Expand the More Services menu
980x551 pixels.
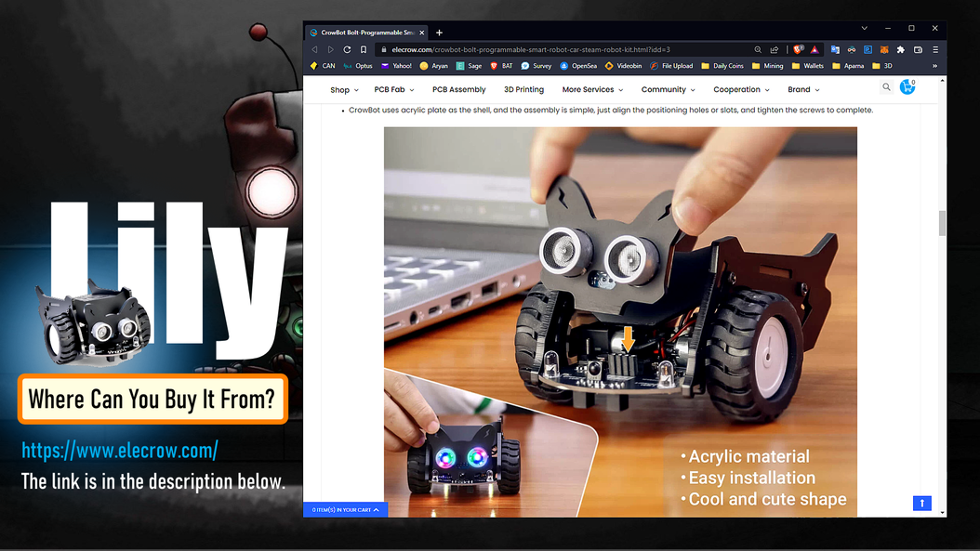tap(592, 90)
